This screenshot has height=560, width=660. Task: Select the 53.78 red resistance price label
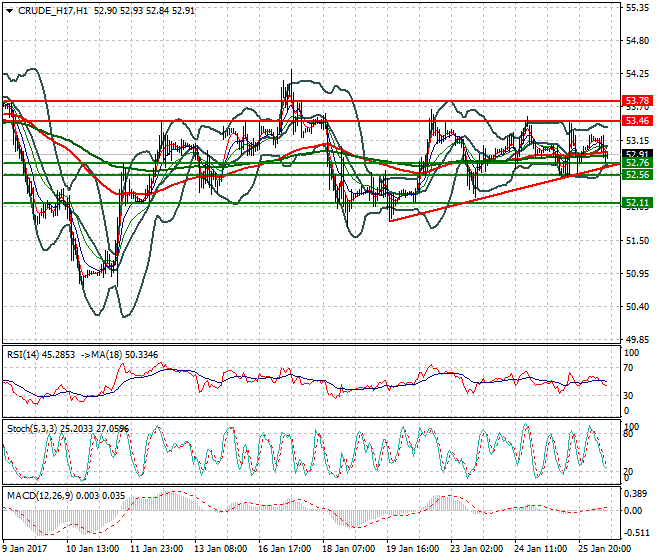(637, 101)
